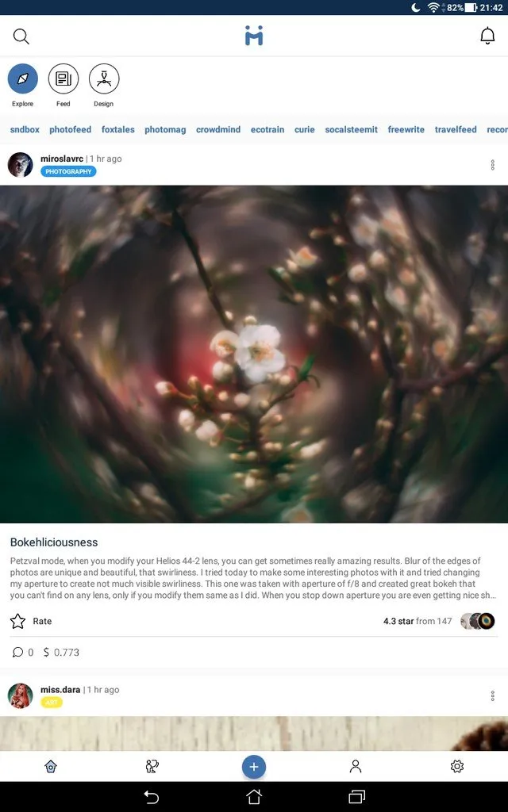Open the Design category icon
This screenshot has width=508, height=812.
click(104, 79)
